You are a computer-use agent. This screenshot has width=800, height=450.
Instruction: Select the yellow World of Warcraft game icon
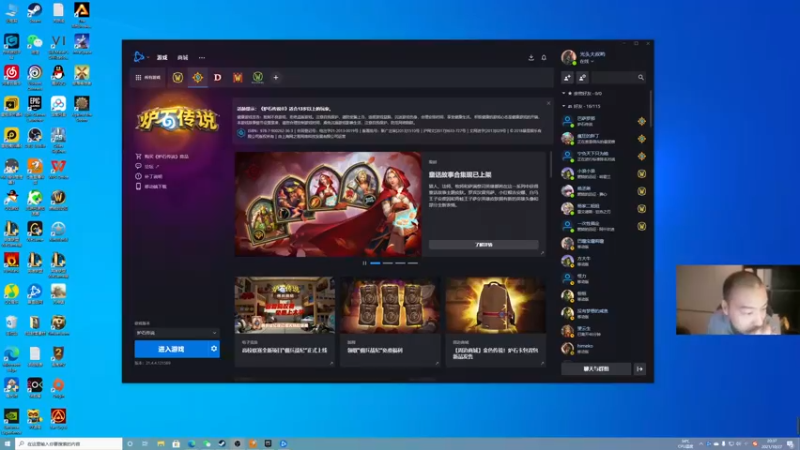178,78
